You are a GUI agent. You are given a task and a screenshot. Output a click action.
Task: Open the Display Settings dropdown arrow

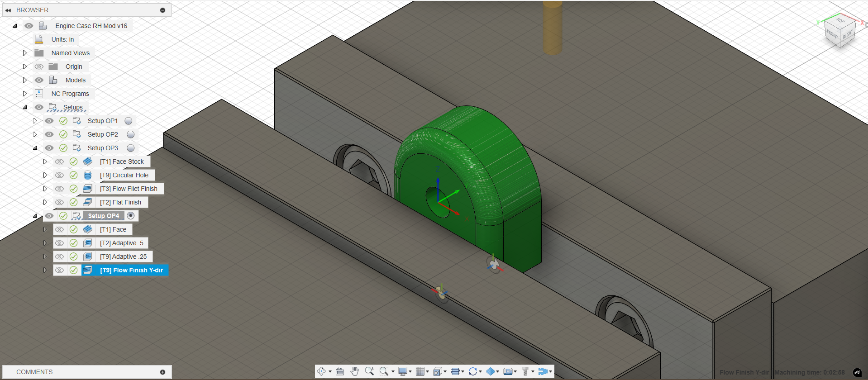410,372
